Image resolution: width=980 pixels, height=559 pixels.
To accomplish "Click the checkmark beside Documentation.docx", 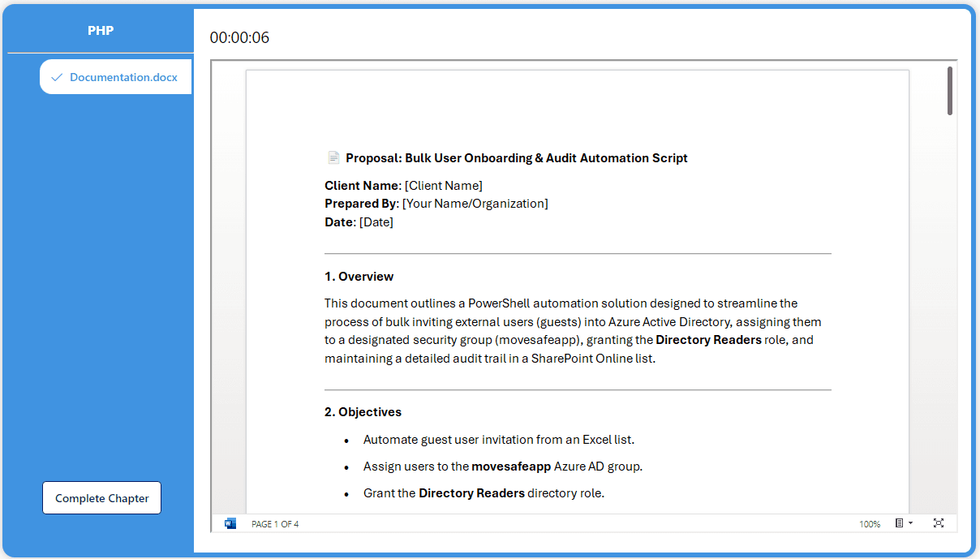I will (x=57, y=78).
